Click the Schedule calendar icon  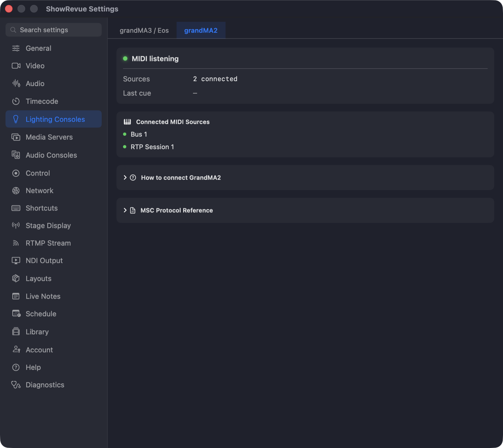16,314
